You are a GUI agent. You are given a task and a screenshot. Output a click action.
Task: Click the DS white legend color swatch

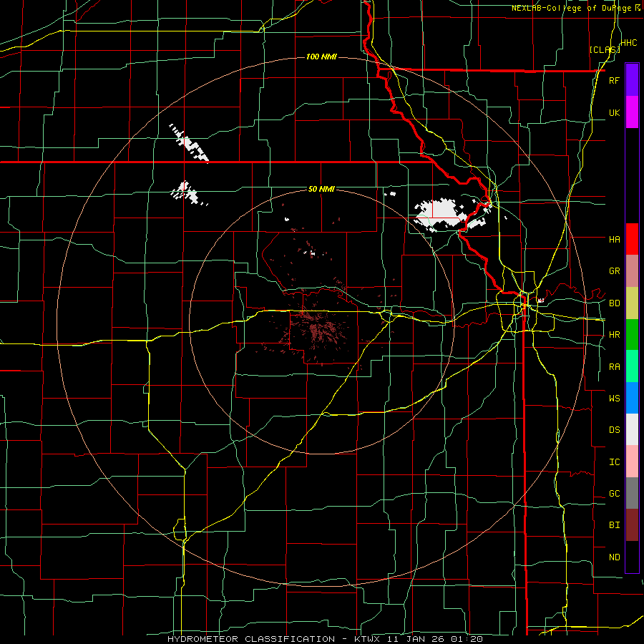632,429
